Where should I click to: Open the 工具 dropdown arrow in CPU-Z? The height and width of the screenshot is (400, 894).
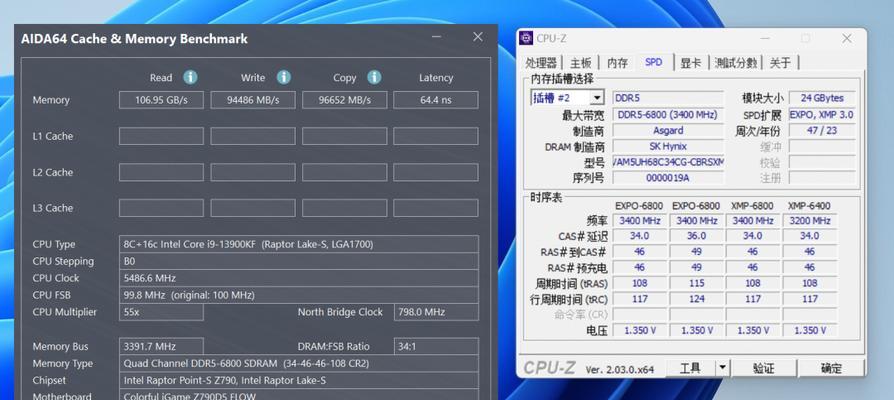(722, 368)
